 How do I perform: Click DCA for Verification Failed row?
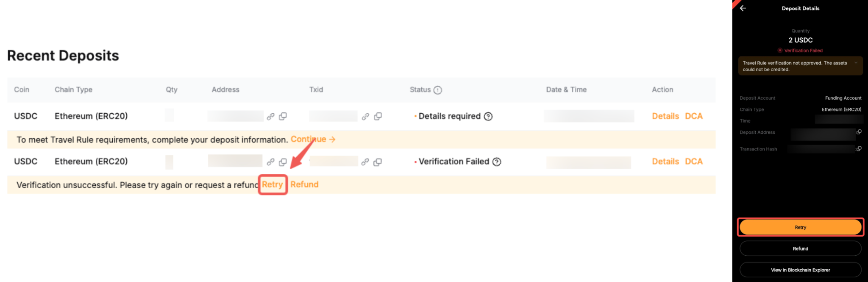pos(693,162)
